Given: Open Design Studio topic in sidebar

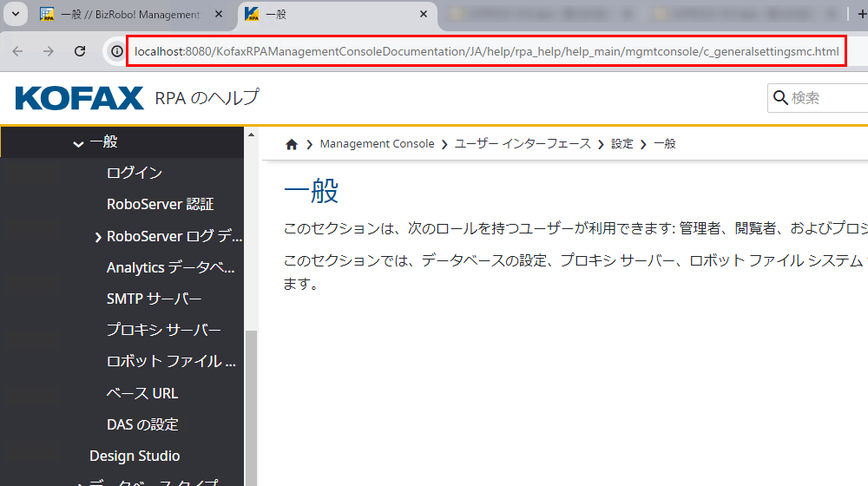Looking at the screenshot, I should (135, 456).
